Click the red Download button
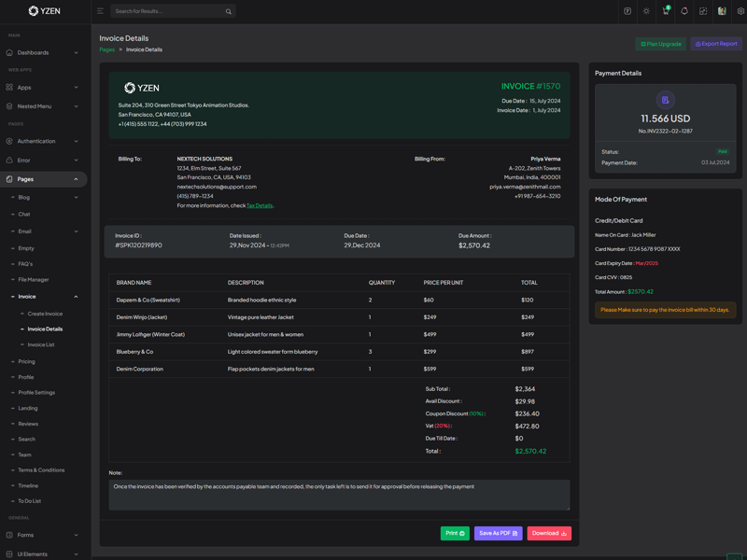Viewport: 747px width, 560px height. (549, 533)
